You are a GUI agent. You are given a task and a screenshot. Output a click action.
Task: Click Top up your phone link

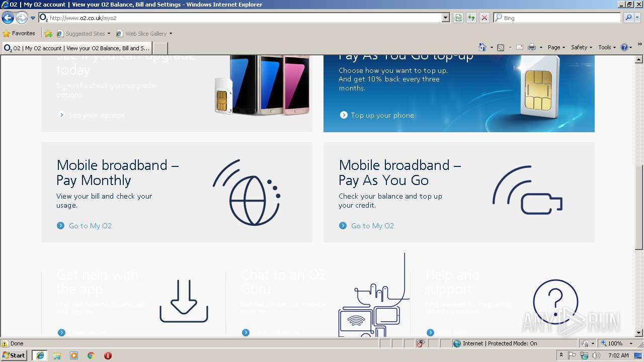click(382, 115)
